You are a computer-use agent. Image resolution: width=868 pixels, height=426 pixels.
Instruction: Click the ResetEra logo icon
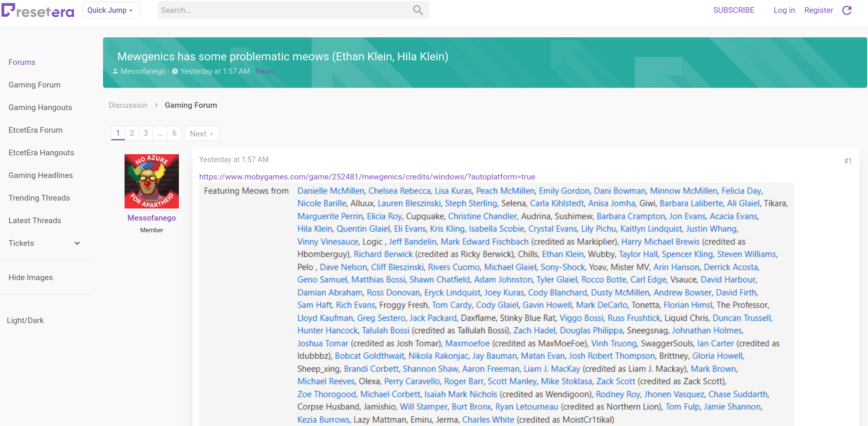pyautogui.click(x=8, y=10)
